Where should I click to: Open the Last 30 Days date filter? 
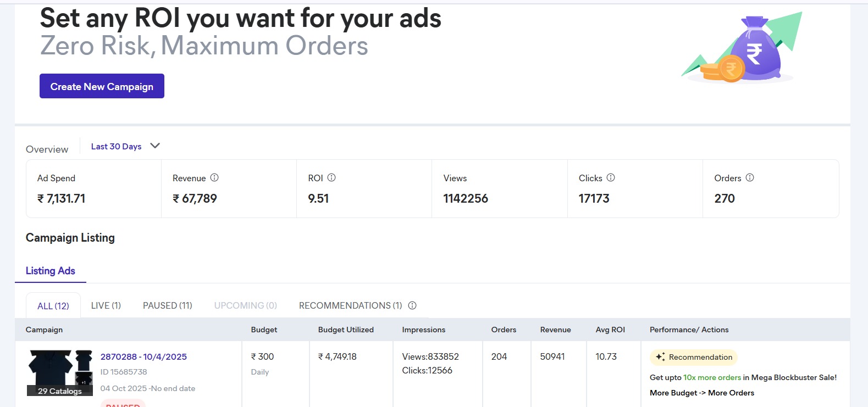point(116,147)
